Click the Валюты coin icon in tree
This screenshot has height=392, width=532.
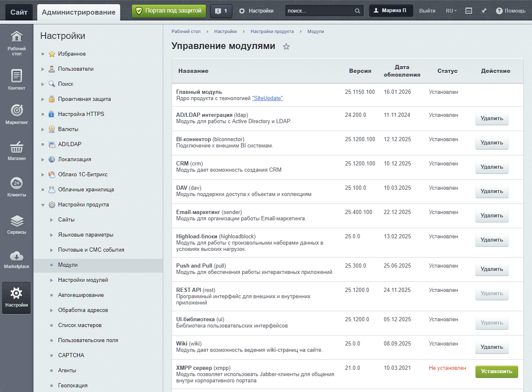51,129
